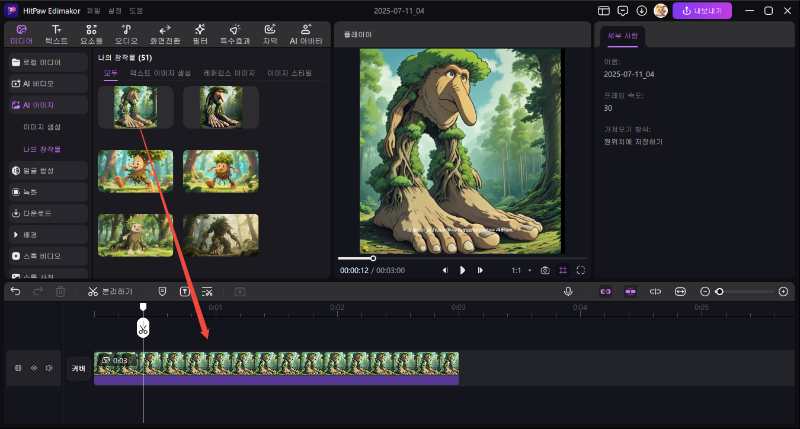Switch to Text-to-Image creations tab
800x429 pixels.
(x=160, y=73)
